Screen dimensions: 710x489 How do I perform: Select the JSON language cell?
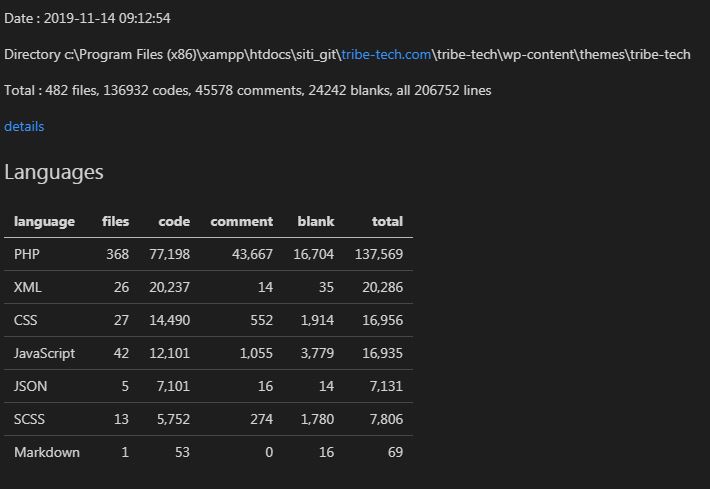coord(30,386)
